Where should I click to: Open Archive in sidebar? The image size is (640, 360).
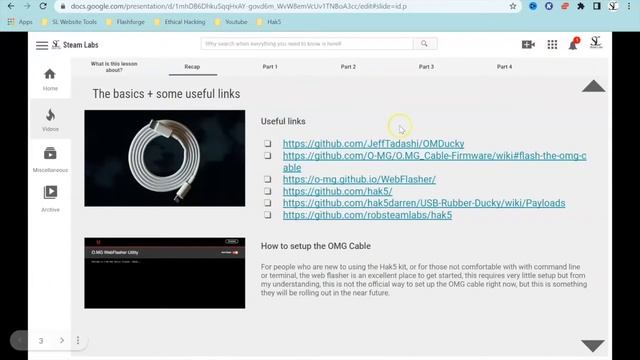[50, 199]
